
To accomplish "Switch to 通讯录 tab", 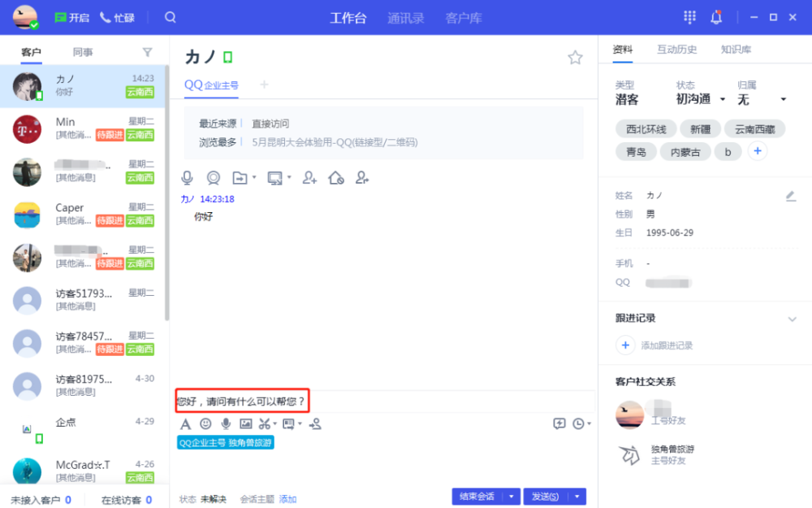I will point(405,18).
